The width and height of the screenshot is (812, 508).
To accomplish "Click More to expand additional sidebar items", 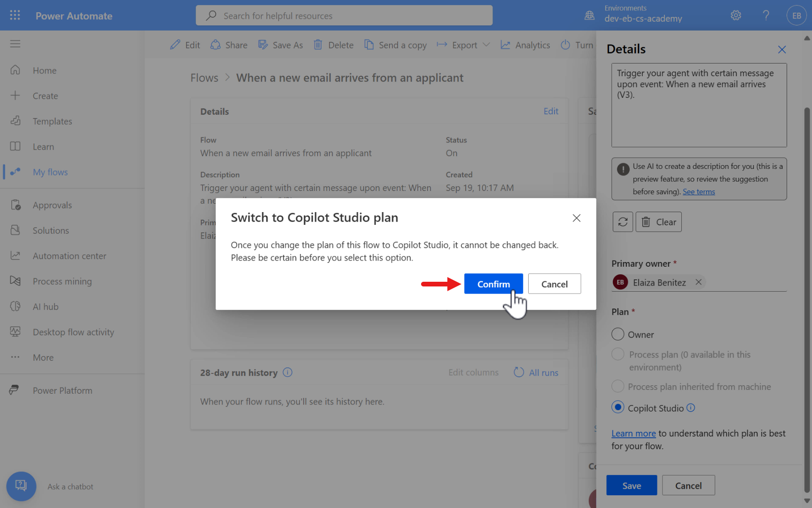I will (x=16, y=357).
